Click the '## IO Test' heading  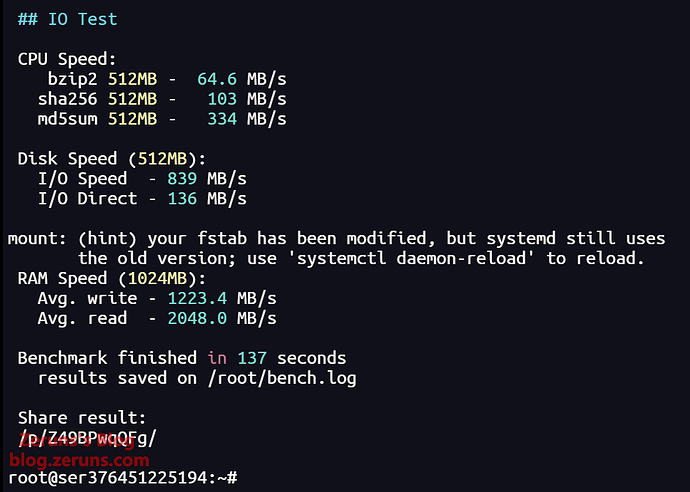tap(66, 19)
